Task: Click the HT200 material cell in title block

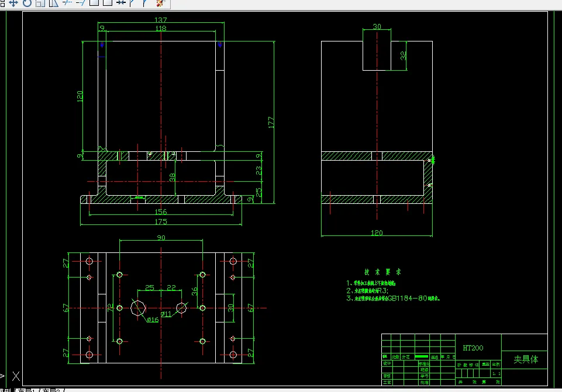Action: (x=473, y=348)
